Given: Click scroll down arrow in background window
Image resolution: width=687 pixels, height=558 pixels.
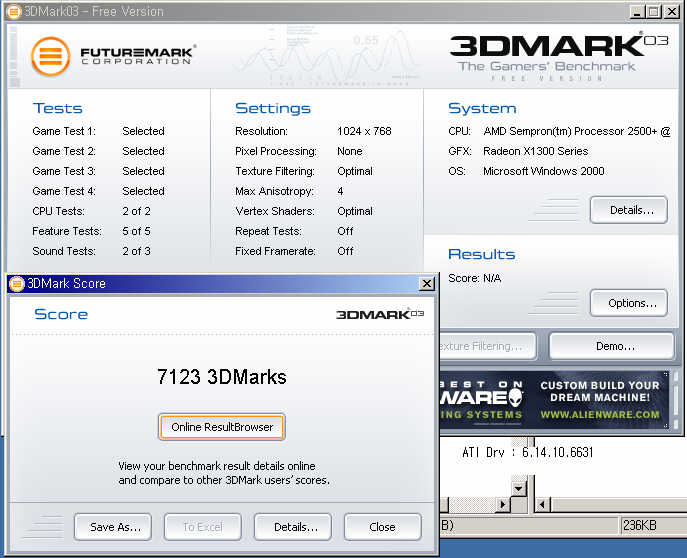Looking at the screenshot, I should [x=519, y=488].
